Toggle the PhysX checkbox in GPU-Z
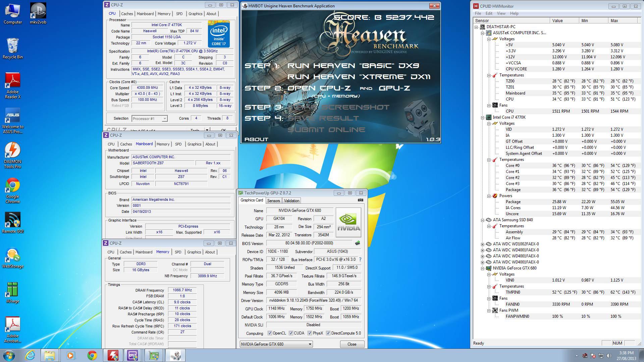644x362 pixels. [x=310, y=333]
